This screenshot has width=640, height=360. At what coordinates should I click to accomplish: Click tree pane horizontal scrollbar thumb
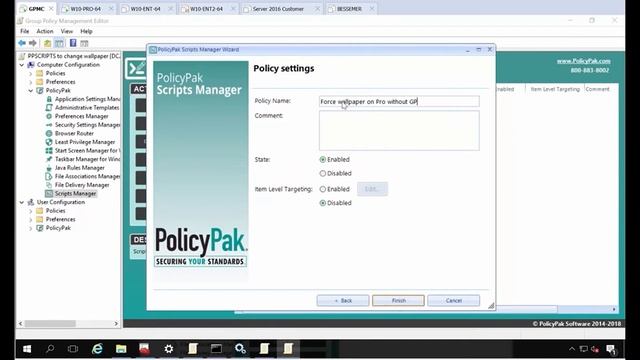[x=50, y=323]
